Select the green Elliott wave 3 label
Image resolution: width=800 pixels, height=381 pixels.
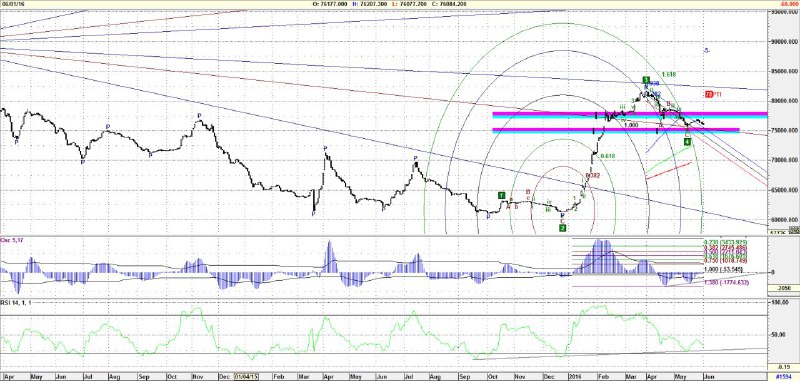tap(646, 80)
